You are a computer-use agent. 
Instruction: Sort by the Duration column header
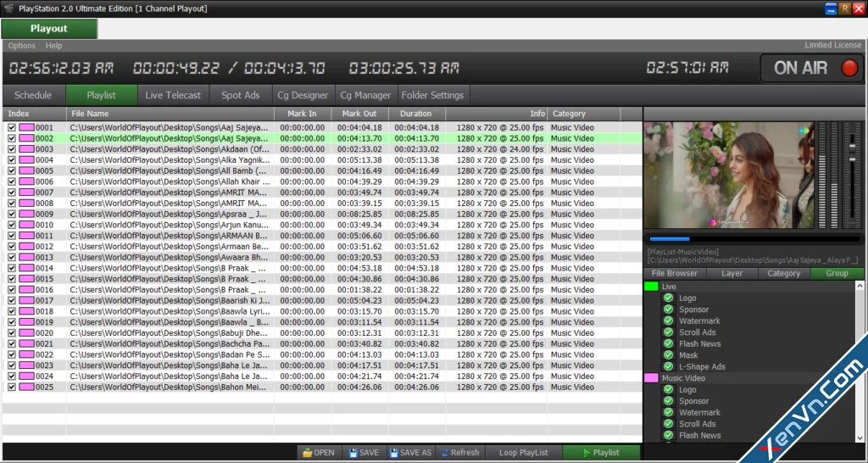416,114
